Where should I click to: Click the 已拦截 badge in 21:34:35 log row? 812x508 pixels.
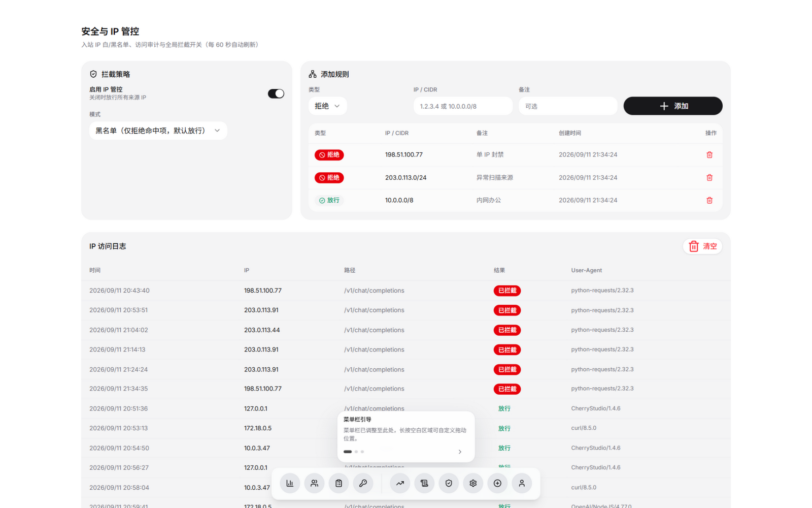pos(507,389)
